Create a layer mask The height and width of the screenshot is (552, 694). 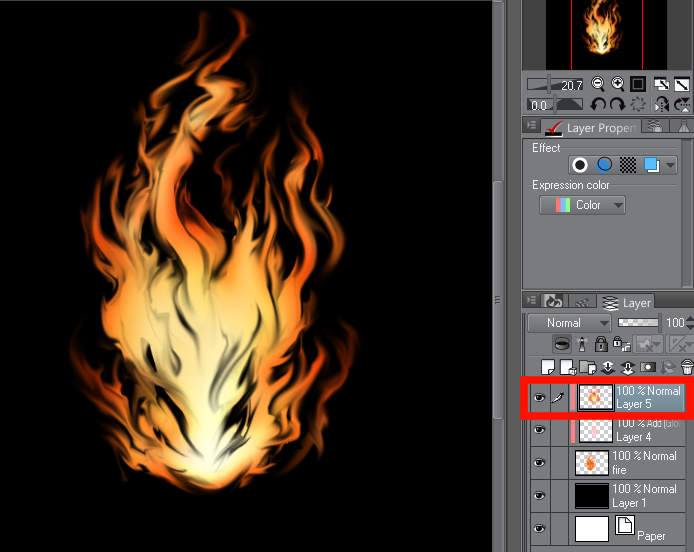tap(648, 367)
